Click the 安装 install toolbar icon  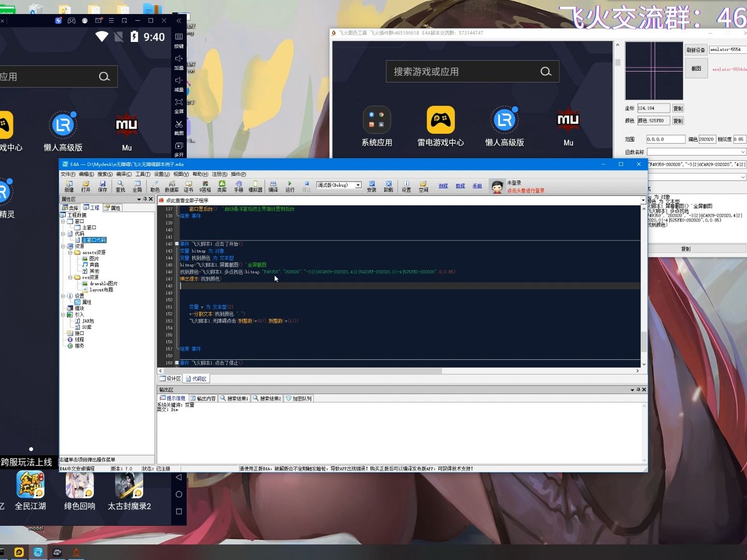(371, 186)
